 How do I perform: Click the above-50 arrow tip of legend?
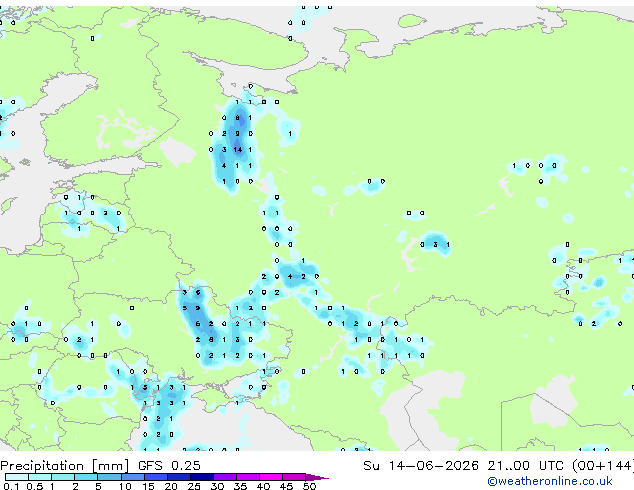317,477
